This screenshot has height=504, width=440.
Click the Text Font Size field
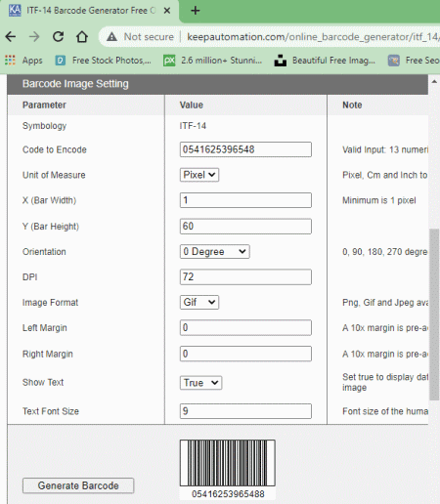pyautogui.click(x=245, y=411)
